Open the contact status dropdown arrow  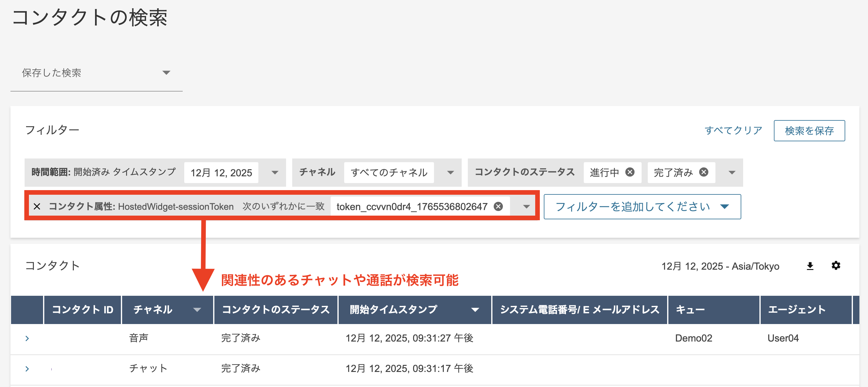click(x=731, y=173)
